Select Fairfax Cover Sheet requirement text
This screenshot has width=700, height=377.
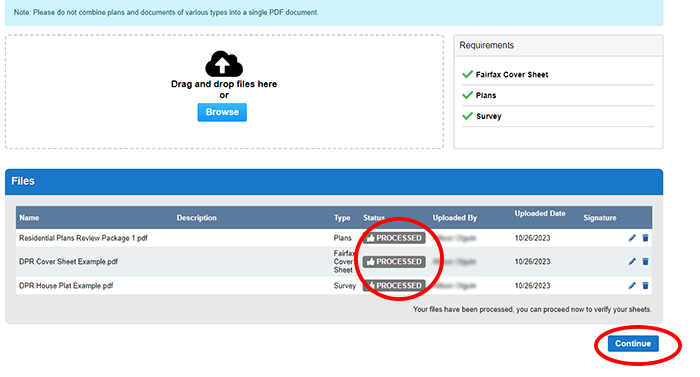(512, 75)
